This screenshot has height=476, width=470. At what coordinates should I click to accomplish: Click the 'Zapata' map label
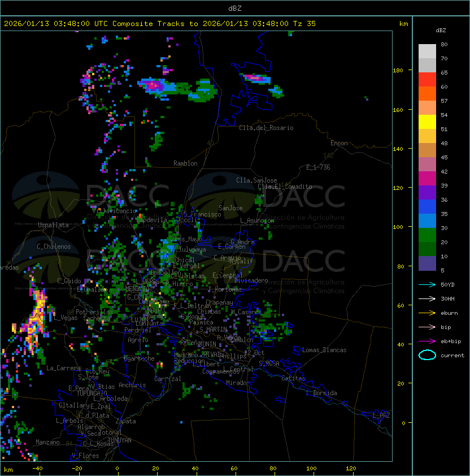click(125, 421)
